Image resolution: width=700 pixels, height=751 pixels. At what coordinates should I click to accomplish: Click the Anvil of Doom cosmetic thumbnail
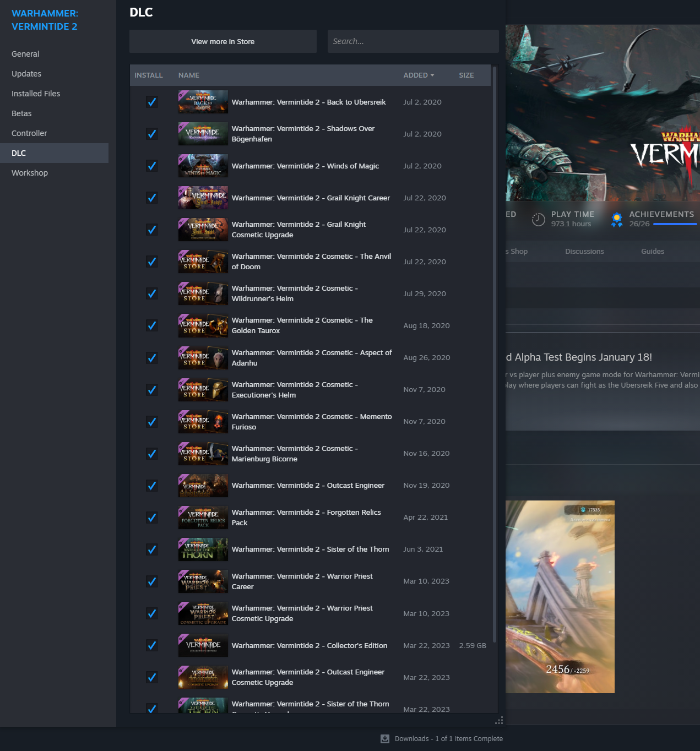point(203,262)
